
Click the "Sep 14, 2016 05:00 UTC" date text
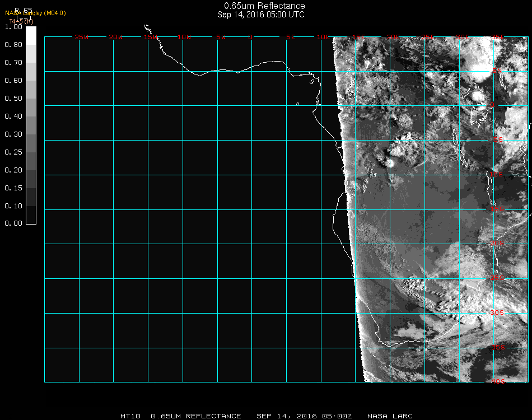tap(261, 15)
